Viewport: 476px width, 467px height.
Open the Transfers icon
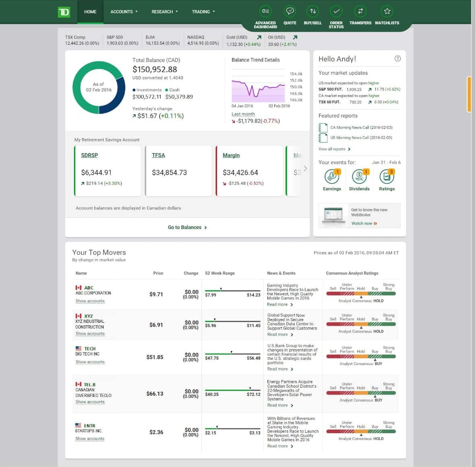pyautogui.click(x=360, y=11)
